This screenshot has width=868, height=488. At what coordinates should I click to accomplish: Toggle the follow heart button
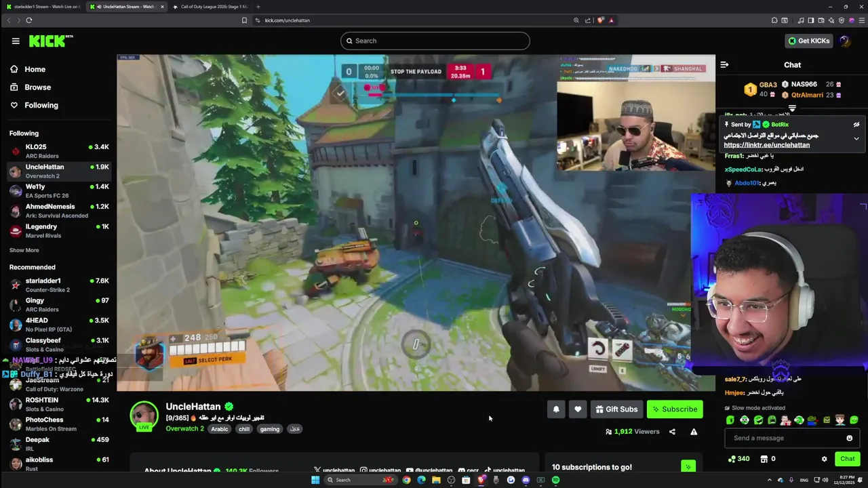[x=578, y=409]
